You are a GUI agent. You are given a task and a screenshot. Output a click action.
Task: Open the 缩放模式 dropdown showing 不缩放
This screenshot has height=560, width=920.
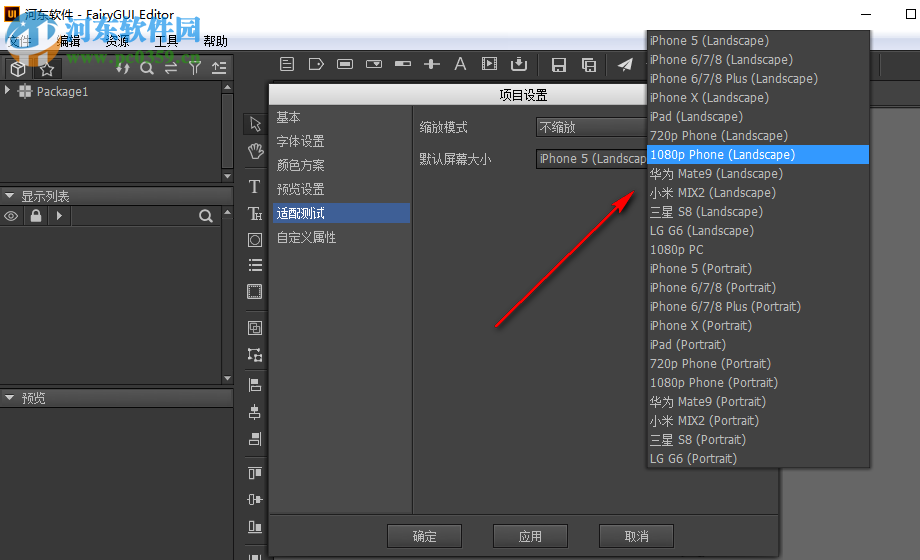(591, 127)
